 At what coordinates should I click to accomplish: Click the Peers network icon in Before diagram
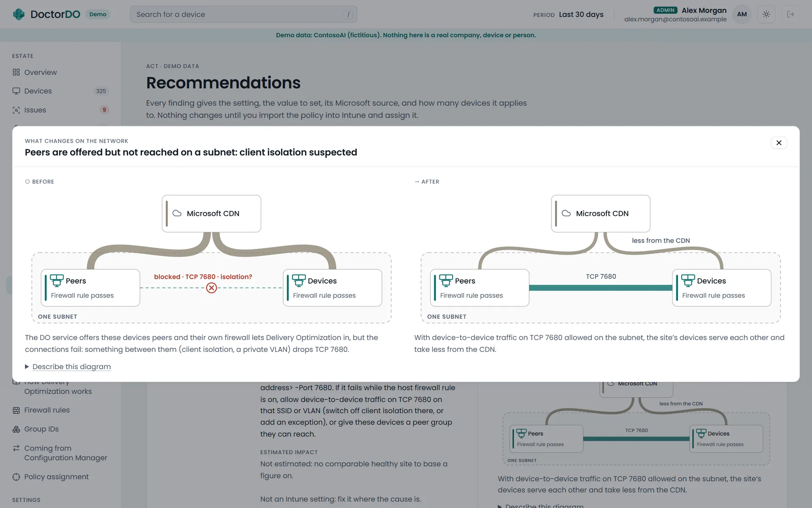(56, 281)
